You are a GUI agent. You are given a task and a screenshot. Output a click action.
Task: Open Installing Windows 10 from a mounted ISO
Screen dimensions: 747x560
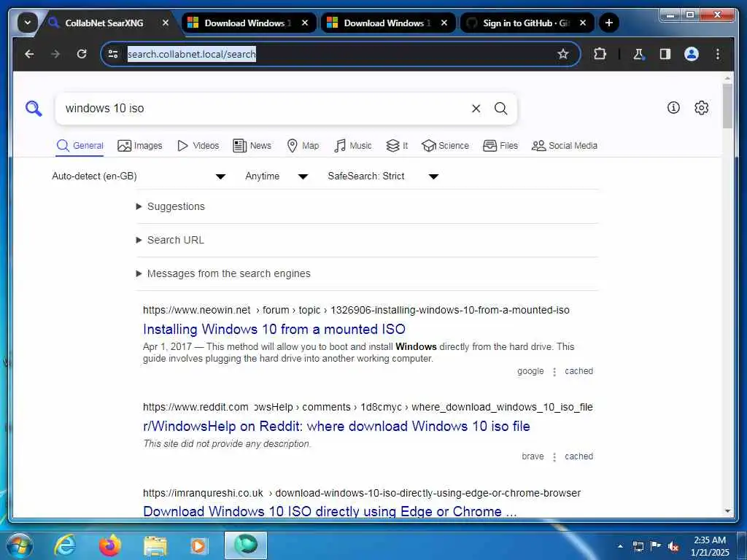pyautogui.click(x=274, y=329)
